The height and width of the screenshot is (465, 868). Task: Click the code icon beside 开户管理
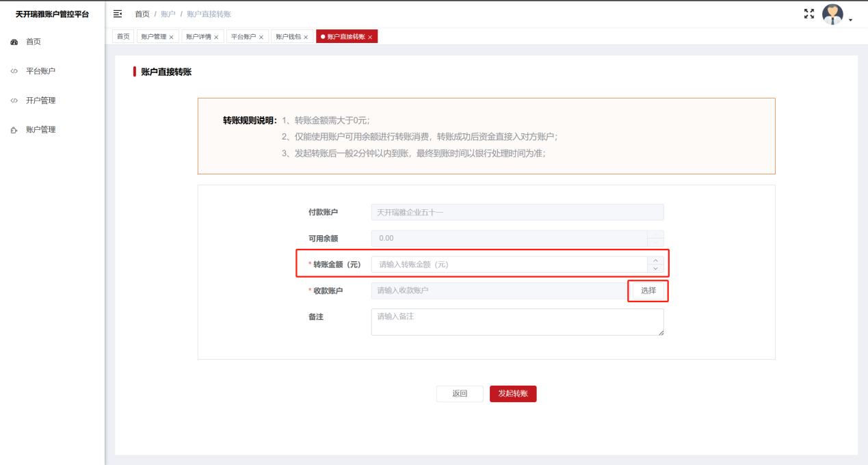pos(14,101)
